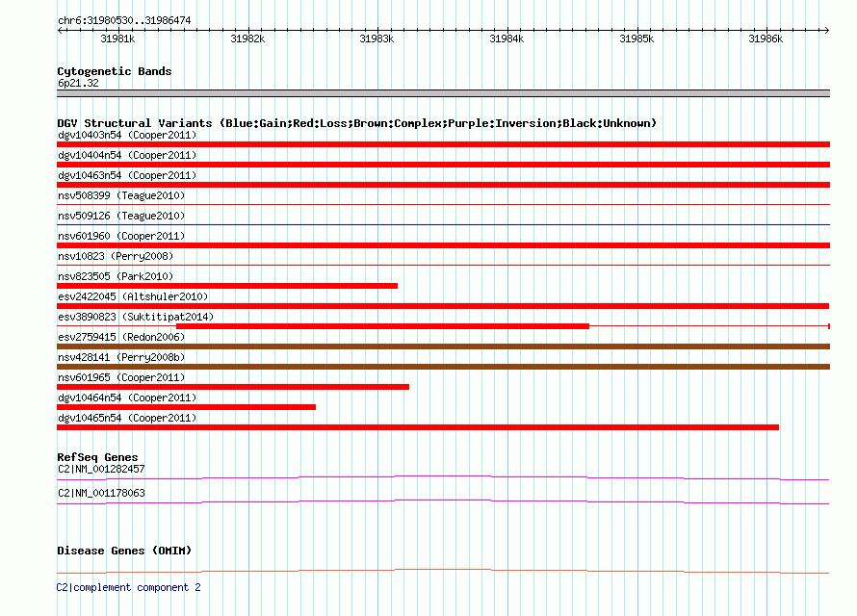Image resolution: width=857 pixels, height=616 pixels.
Task: Click the dgv10403n54 (Cooper2011) variant bar
Action: pyautogui.click(x=443, y=144)
